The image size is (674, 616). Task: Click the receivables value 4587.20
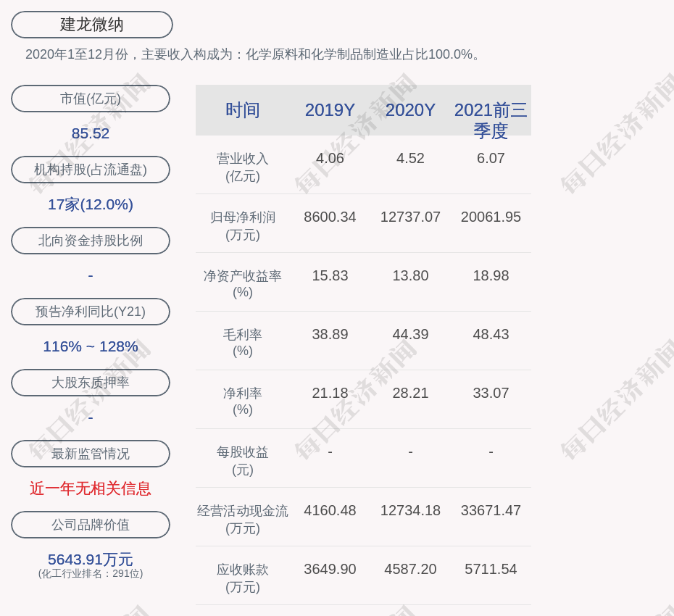[x=410, y=569]
